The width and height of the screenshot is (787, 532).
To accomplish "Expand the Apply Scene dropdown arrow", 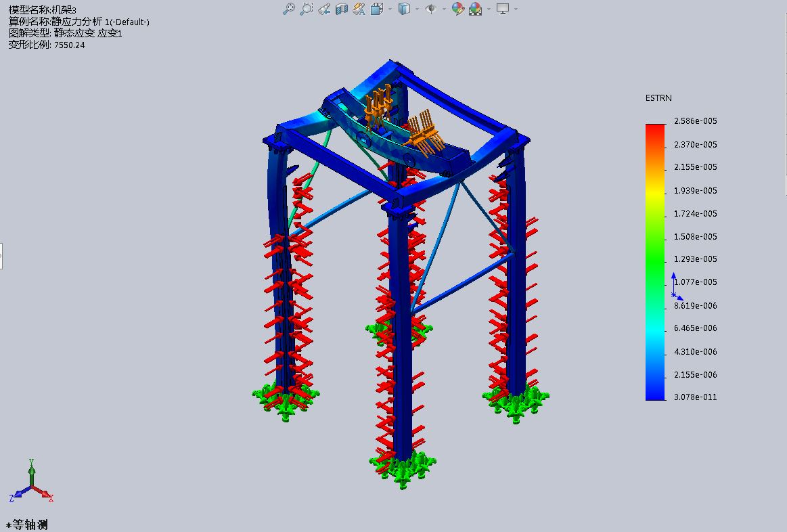I will (x=489, y=9).
